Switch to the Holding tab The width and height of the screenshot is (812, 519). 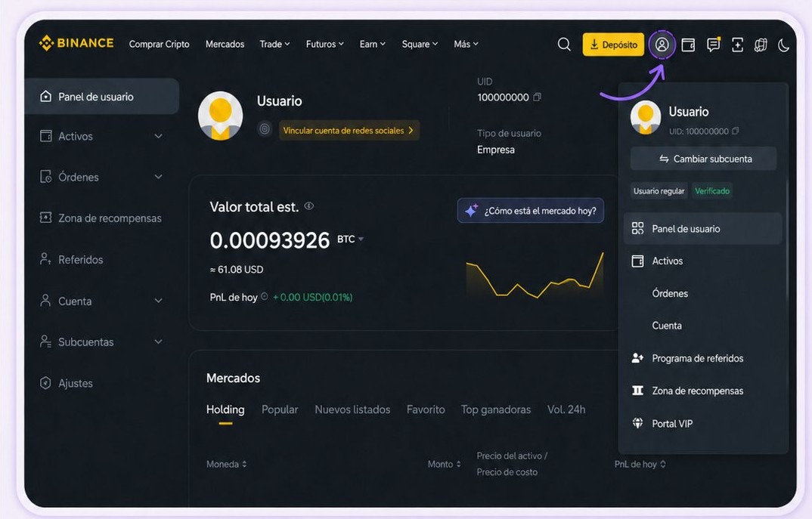pos(225,409)
